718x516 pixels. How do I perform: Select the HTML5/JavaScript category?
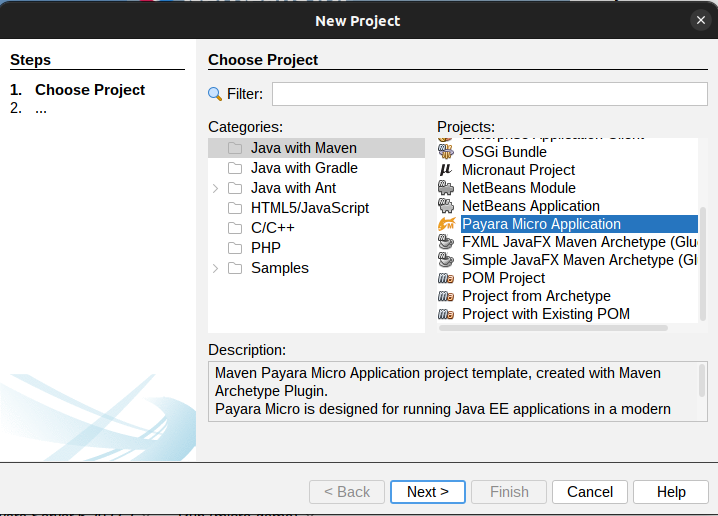pos(309,208)
